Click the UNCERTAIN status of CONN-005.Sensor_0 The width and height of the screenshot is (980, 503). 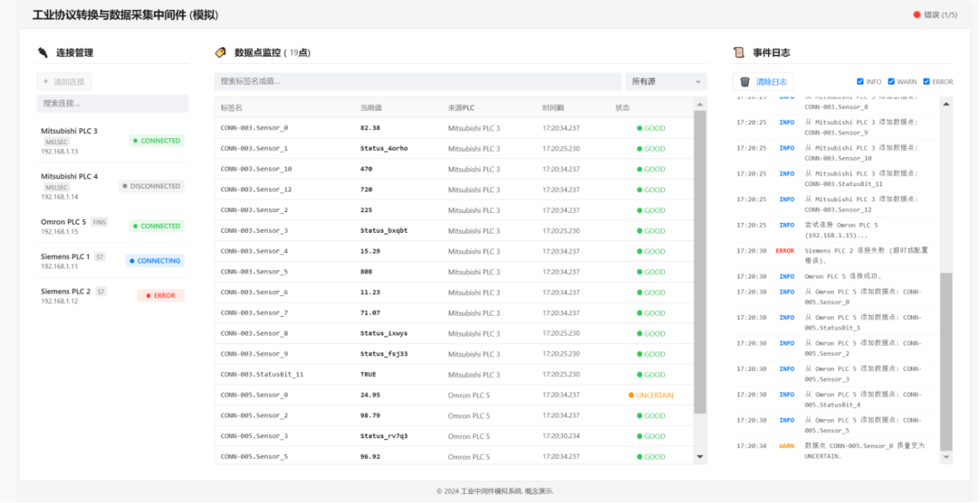(651, 395)
